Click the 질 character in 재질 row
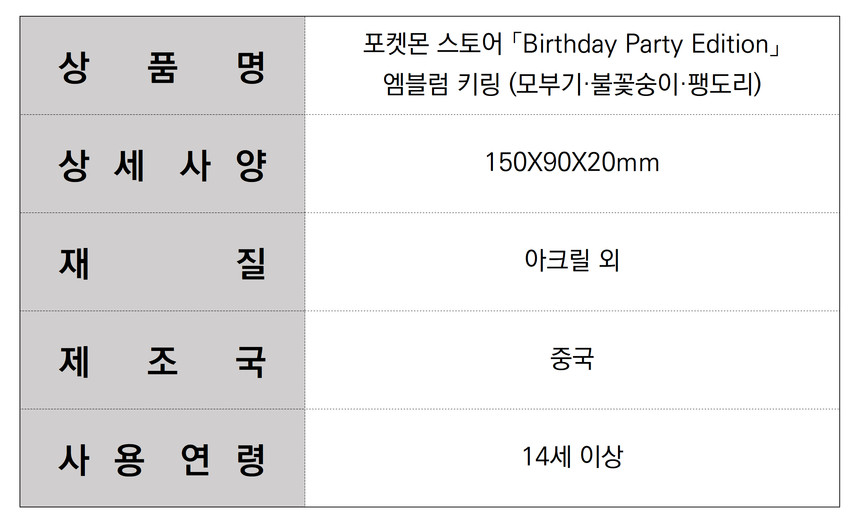This screenshot has width=860, height=524. pyautogui.click(x=251, y=264)
